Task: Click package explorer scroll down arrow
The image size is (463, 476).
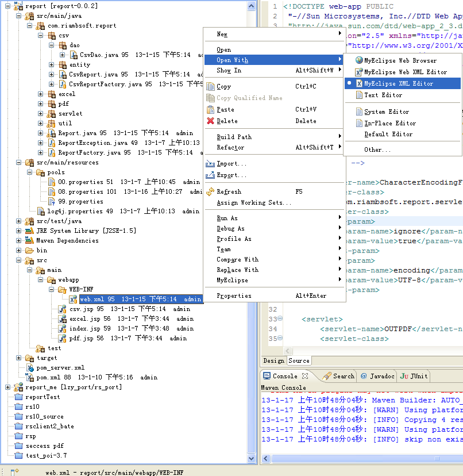Action: (251, 458)
